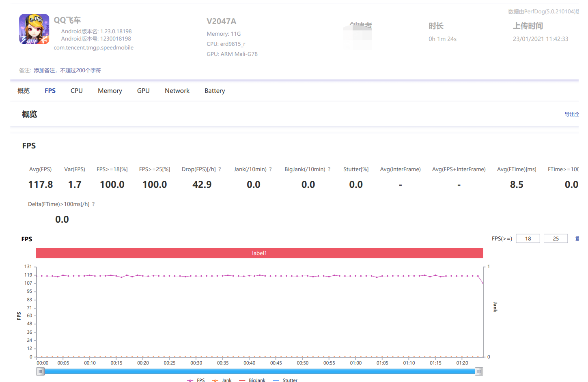Click the question mark next to Jank(/10min)
This screenshot has height=382, width=588.
270,170
